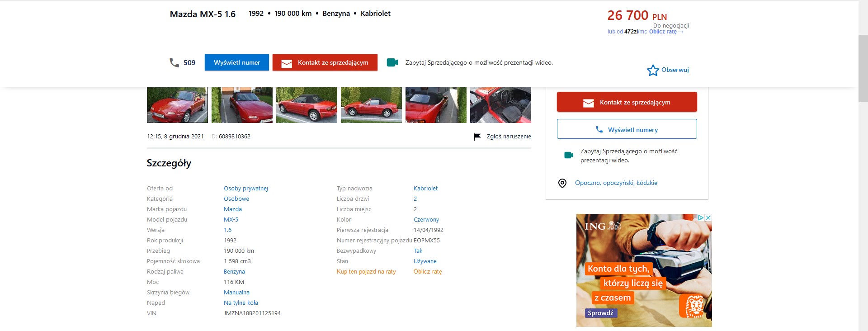
Task: Click power value 116 KM
Action: 234,282
